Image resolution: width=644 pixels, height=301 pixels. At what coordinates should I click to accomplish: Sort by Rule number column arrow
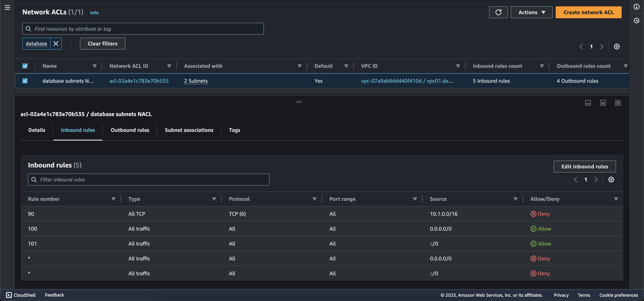pyautogui.click(x=113, y=199)
